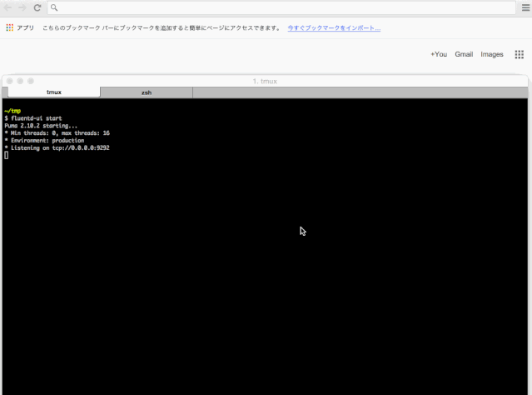Open the Google apps grid

(x=519, y=54)
